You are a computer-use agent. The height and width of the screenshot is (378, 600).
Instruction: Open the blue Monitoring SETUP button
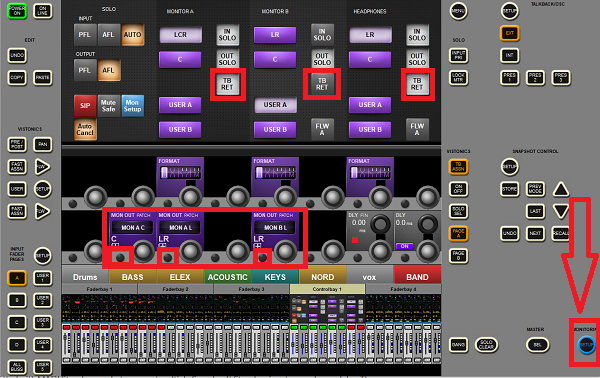(586, 345)
